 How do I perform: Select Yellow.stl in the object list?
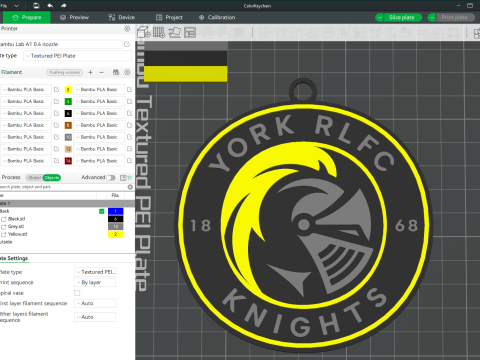click(17, 234)
